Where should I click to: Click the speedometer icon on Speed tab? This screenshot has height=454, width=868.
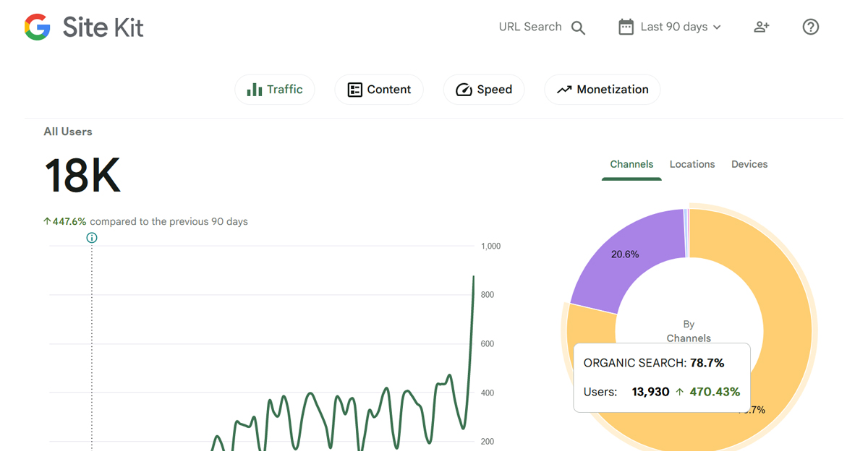click(463, 89)
